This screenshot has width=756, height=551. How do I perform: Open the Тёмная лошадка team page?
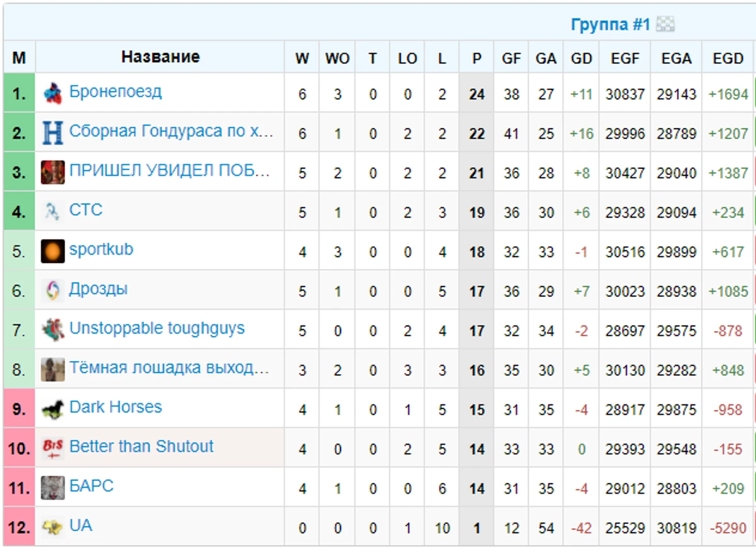click(x=169, y=368)
